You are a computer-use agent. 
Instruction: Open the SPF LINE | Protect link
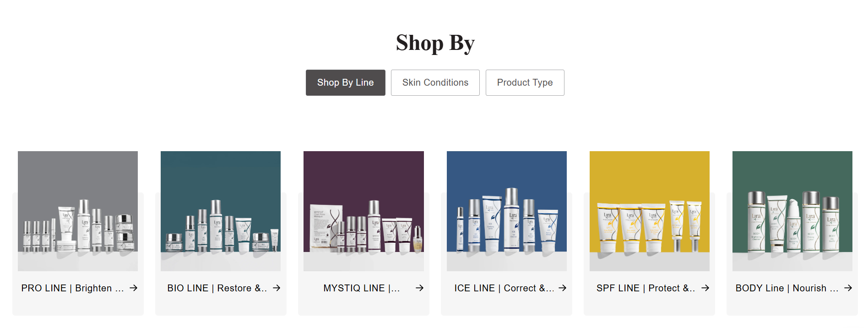point(646,288)
